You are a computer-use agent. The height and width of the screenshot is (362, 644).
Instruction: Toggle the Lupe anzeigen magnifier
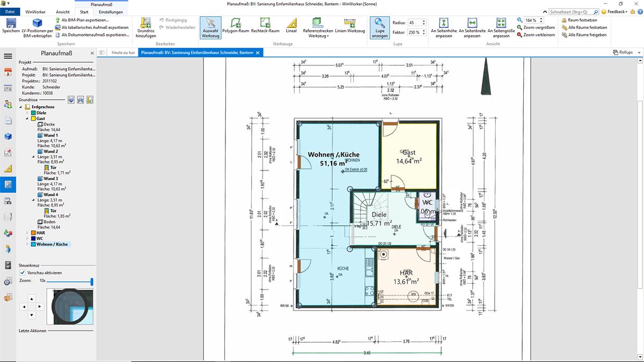pos(379,28)
